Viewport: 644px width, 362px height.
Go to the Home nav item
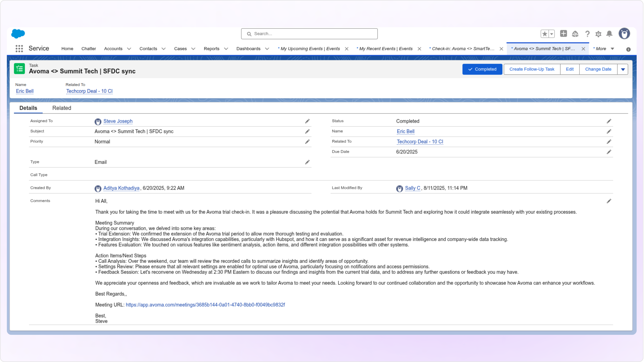[67, 49]
